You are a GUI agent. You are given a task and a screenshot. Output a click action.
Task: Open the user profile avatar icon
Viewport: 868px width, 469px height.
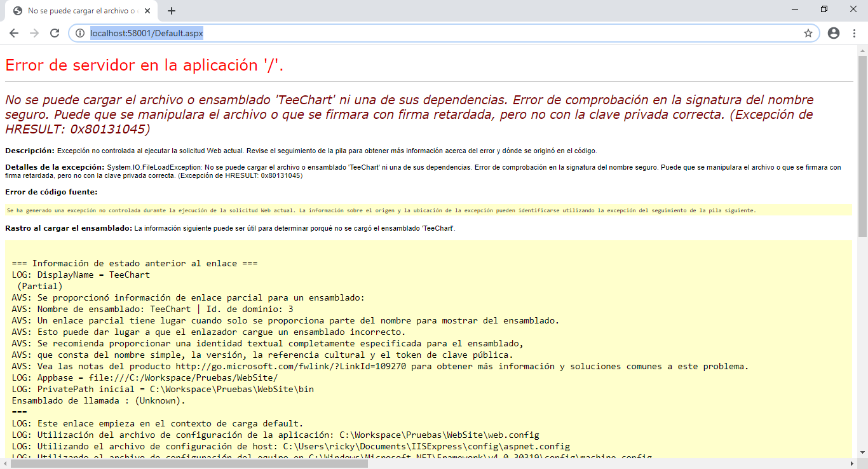click(834, 33)
